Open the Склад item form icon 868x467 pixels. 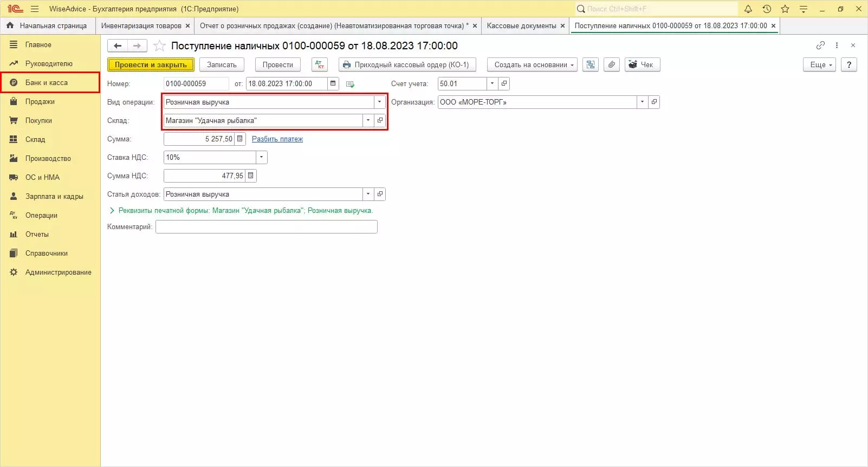pyautogui.click(x=380, y=120)
